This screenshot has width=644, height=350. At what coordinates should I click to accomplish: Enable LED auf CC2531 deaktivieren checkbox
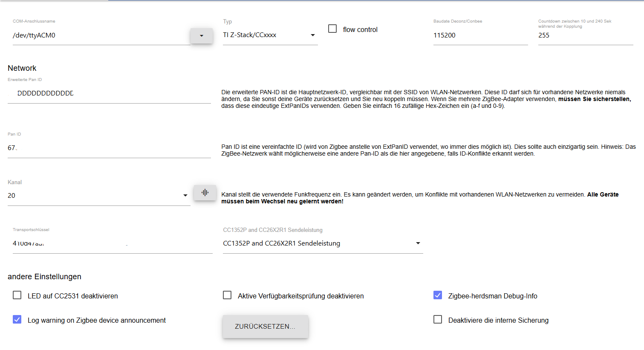click(x=17, y=295)
